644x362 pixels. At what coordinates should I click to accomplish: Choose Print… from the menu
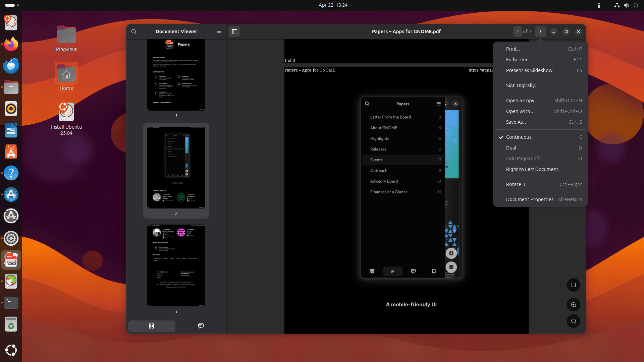[x=540, y=49]
